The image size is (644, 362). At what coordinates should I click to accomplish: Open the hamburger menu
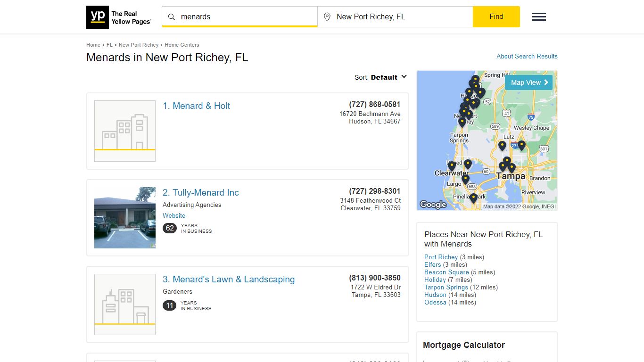pos(539,17)
